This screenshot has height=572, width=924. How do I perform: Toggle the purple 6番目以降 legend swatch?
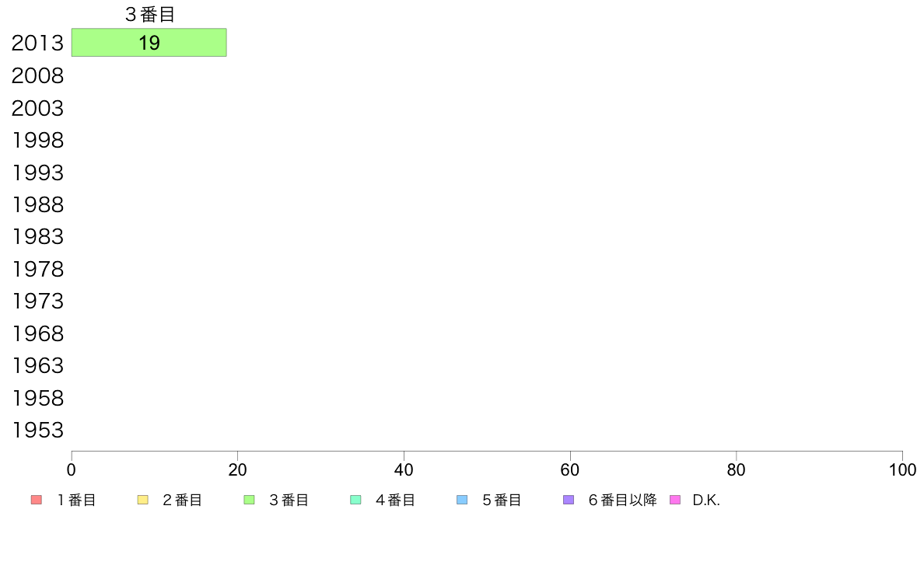(x=569, y=500)
